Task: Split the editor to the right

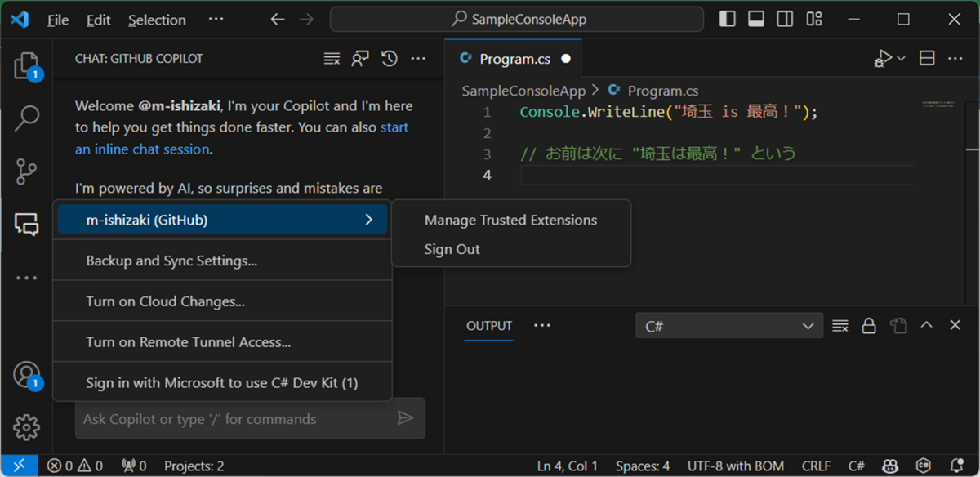Action: (x=927, y=59)
